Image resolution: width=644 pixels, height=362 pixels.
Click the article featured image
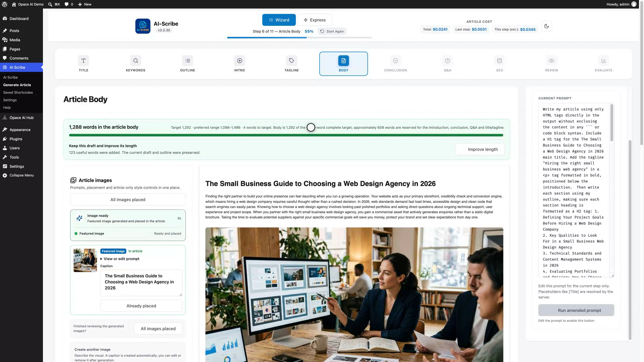pos(354,295)
